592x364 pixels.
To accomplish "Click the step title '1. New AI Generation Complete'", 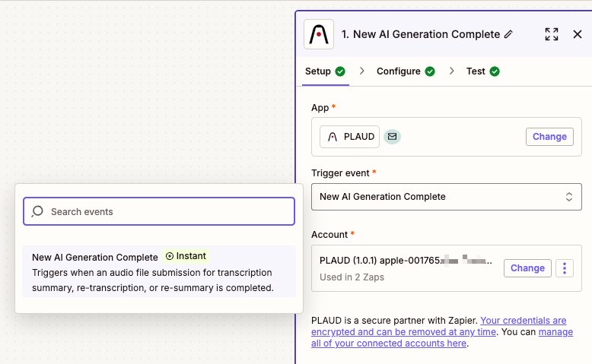I will point(421,34).
